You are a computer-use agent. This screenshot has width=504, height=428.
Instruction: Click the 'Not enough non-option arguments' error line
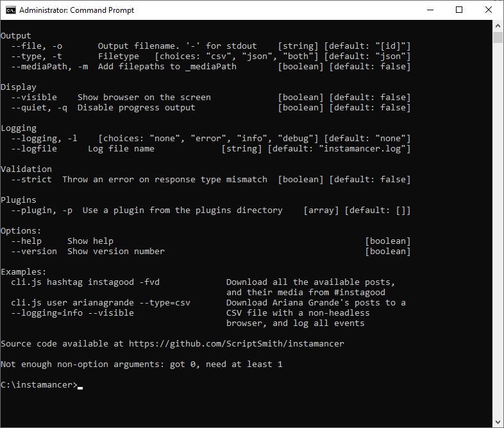pyautogui.click(x=142, y=364)
